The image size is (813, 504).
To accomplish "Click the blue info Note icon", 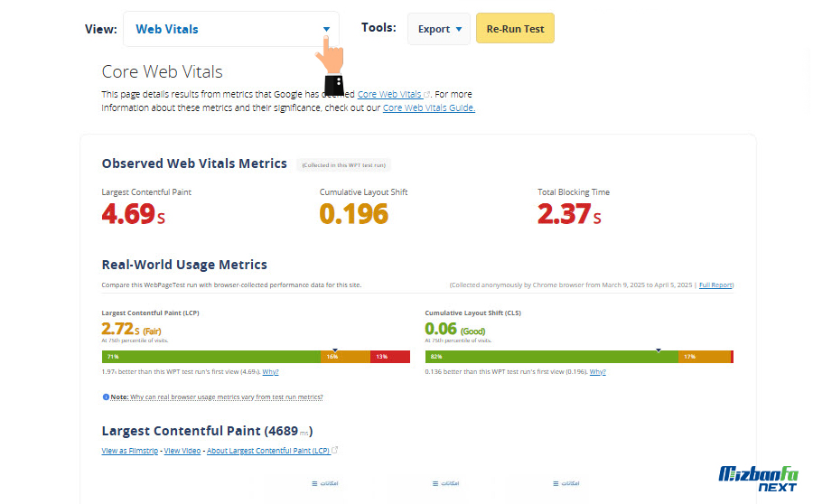I will tap(106, 397).
